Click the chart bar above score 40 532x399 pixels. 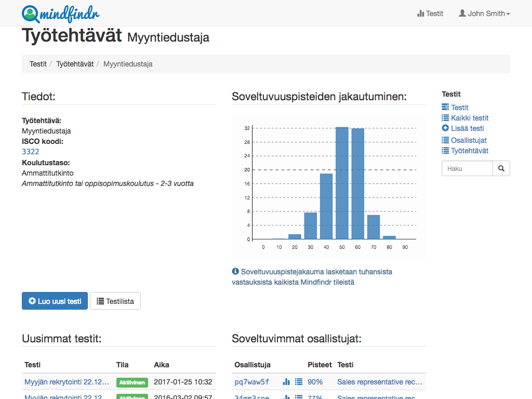(x=326, y=206)
